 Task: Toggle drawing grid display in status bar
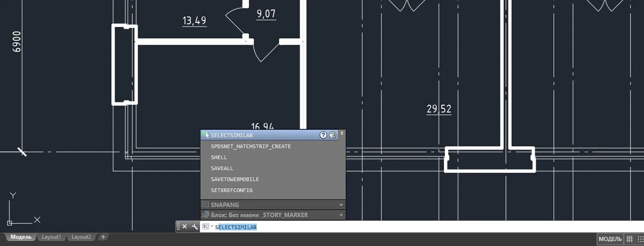[x=629, y=239]
